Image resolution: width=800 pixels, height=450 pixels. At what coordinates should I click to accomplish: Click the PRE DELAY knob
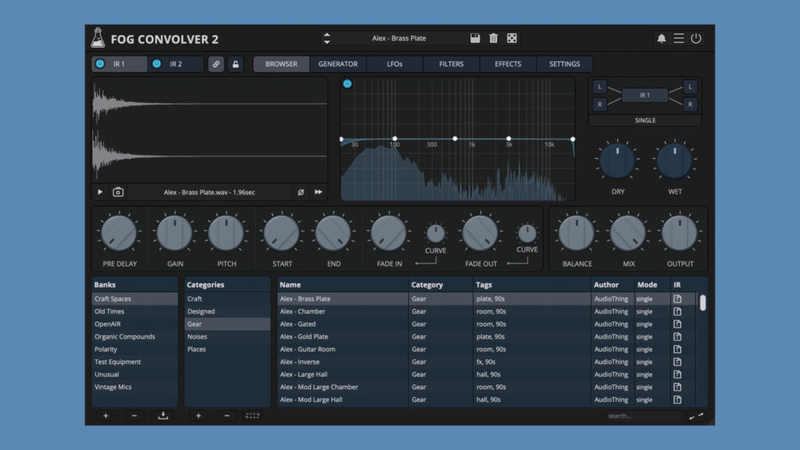click(x=119, y=233)
